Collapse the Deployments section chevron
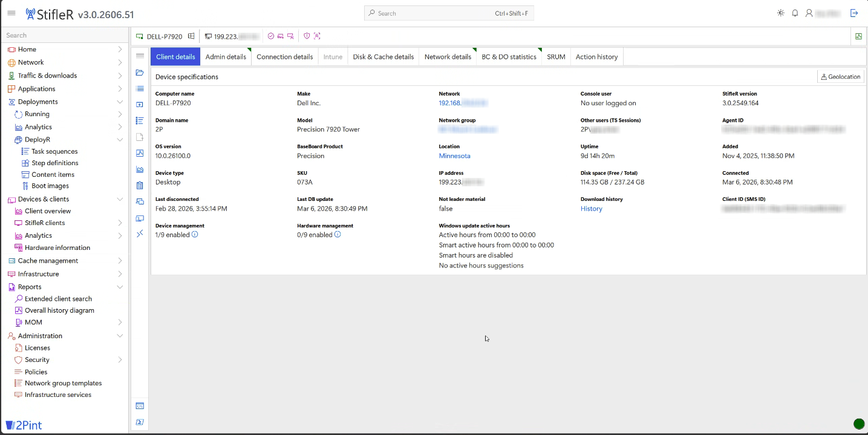Viewport: 868px width, 435px height. pos(120,102)
